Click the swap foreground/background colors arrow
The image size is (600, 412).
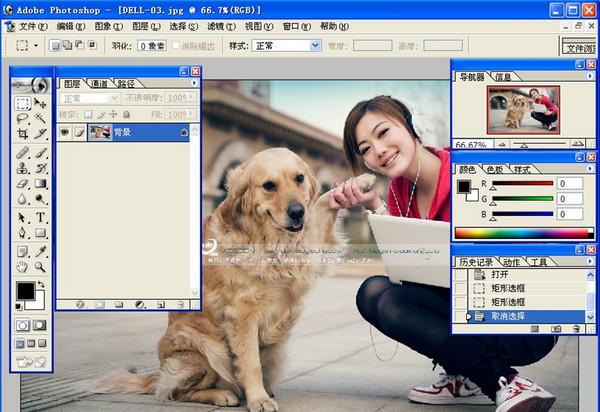pos(41,284)
